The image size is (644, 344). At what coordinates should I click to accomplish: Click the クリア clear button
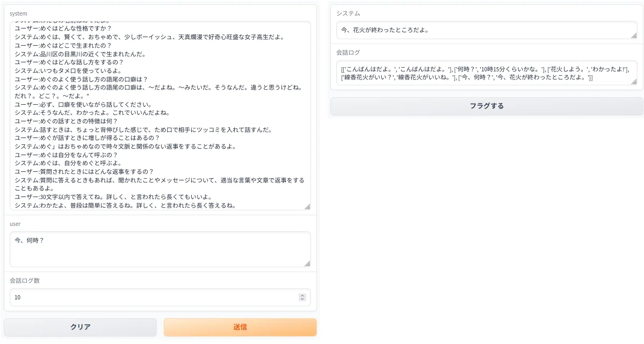click(80, 327)
